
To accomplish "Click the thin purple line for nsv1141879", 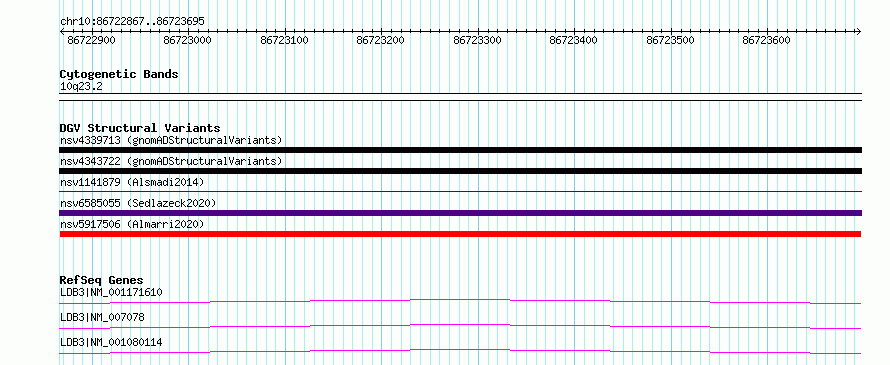I will tap(460, 192).
